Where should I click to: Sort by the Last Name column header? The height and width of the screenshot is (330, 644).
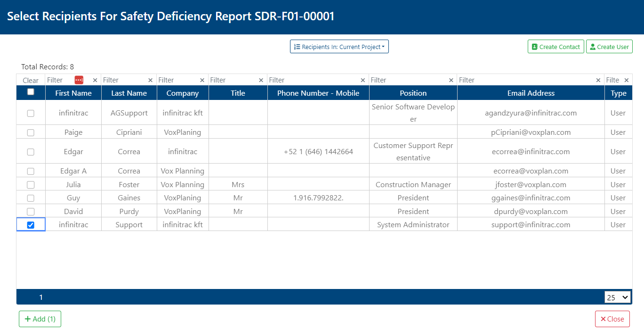(x=129, y=93)
